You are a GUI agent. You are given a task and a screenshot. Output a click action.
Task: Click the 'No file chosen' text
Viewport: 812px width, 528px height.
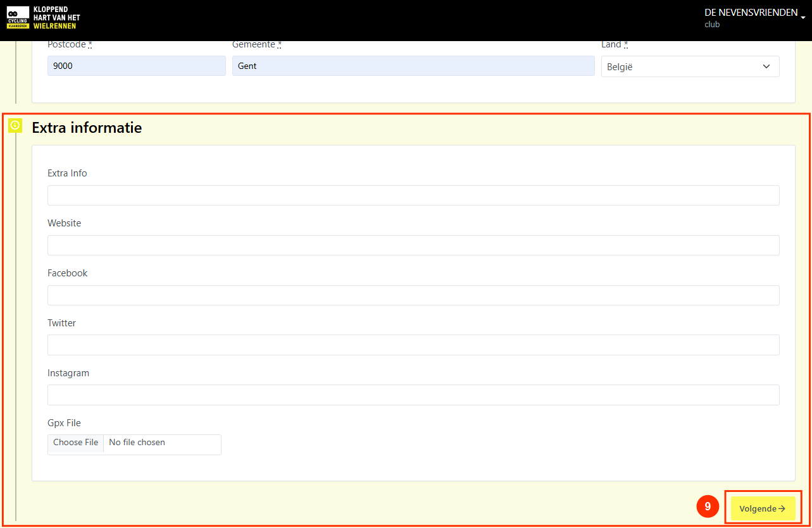click(137, 443)
